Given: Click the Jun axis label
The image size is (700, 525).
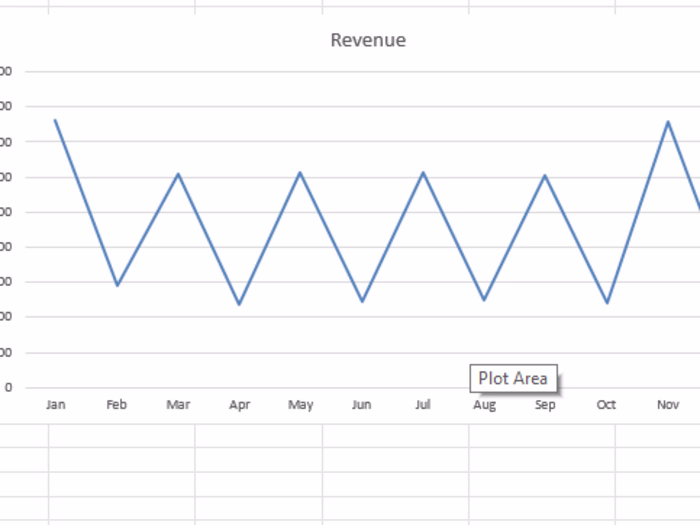Looking at the screenshot, I should coord(362,404).
